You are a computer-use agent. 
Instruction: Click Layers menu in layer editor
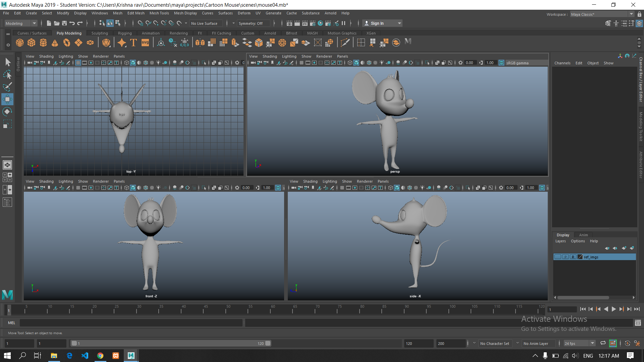(x=560, y=241)
